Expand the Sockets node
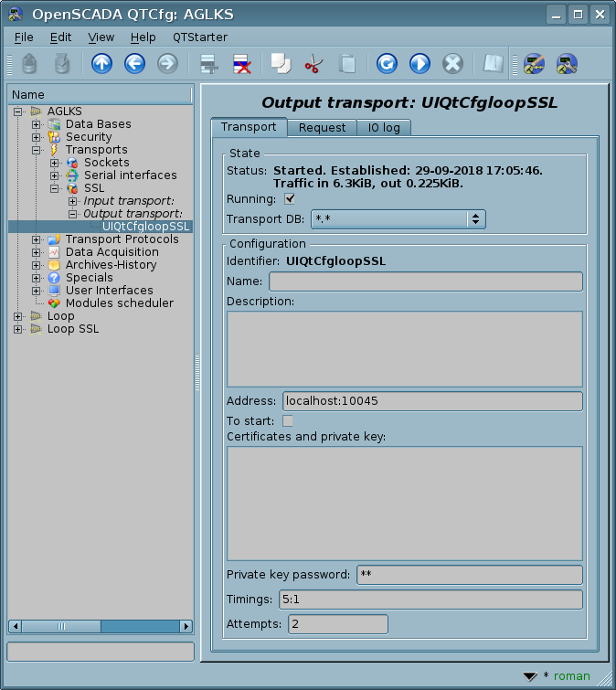This screenshot has width=616, height=690. pyautogui.click(x=54, y=163)
